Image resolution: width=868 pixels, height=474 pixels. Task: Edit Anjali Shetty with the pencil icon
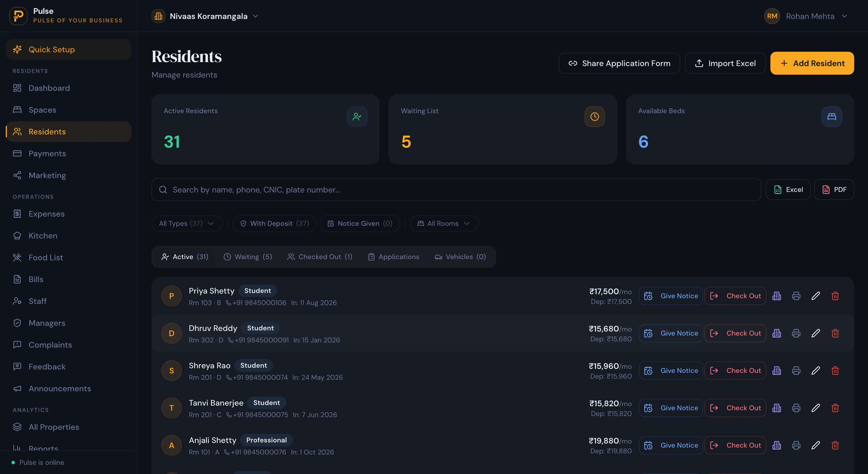[x=815, y=445]
